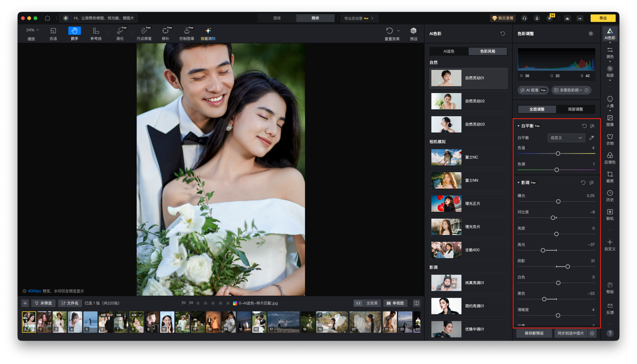This screenshot has height=364, width=637.
Task: Open the History (历史) panel
Action: click(610, 195)
